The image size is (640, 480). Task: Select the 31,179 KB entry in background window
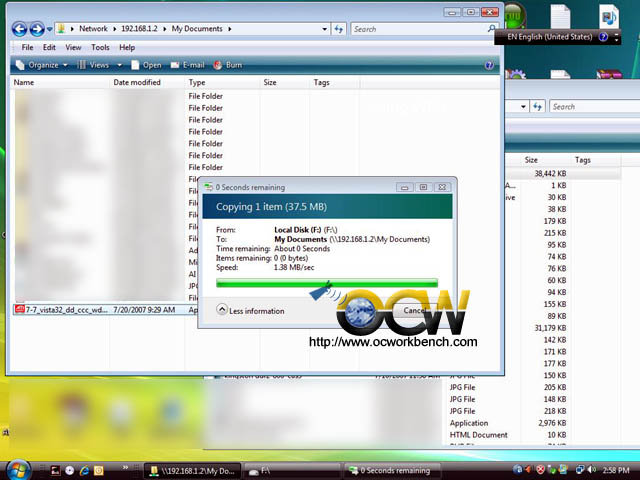coord(550,328)
